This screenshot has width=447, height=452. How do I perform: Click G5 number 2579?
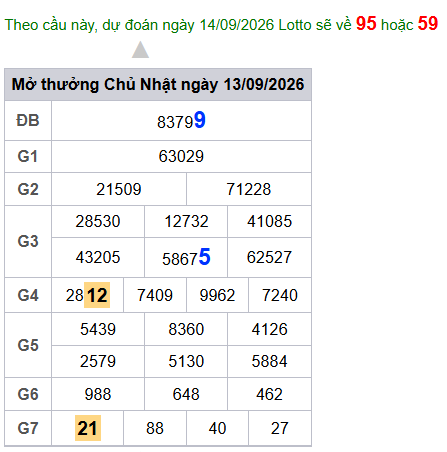98,361
